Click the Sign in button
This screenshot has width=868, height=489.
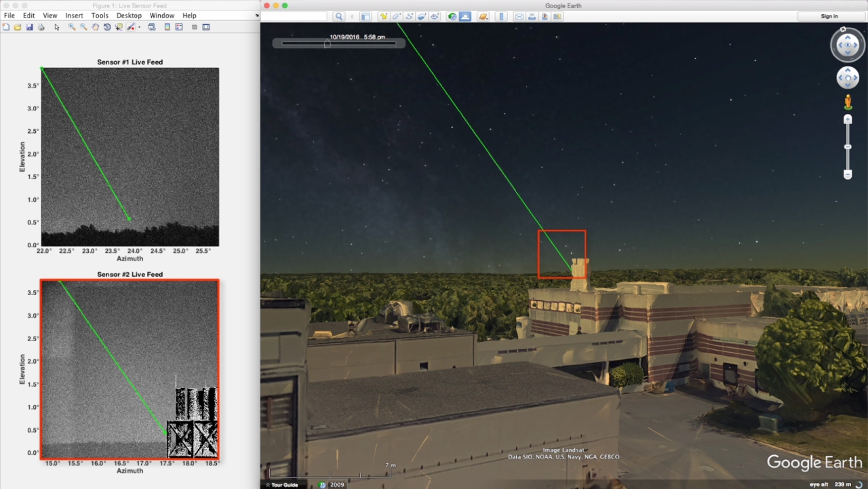(829, 16)
